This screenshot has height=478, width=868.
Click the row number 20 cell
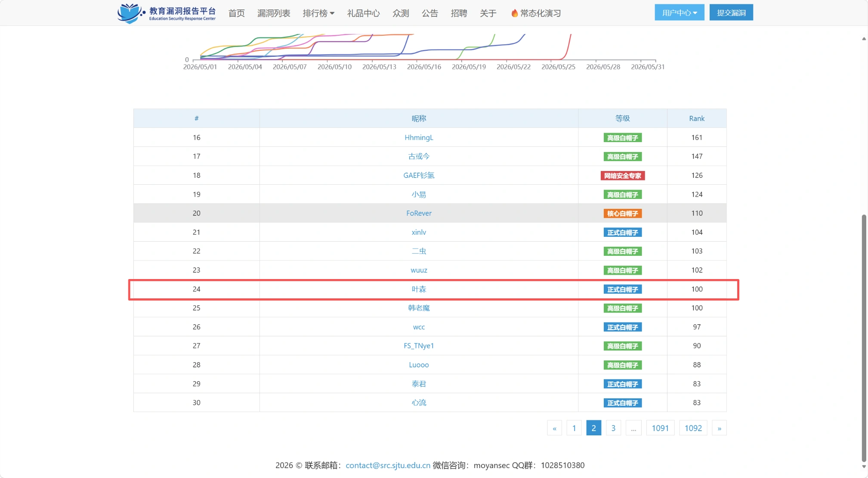pyautogui.click(x=196, y=213)
